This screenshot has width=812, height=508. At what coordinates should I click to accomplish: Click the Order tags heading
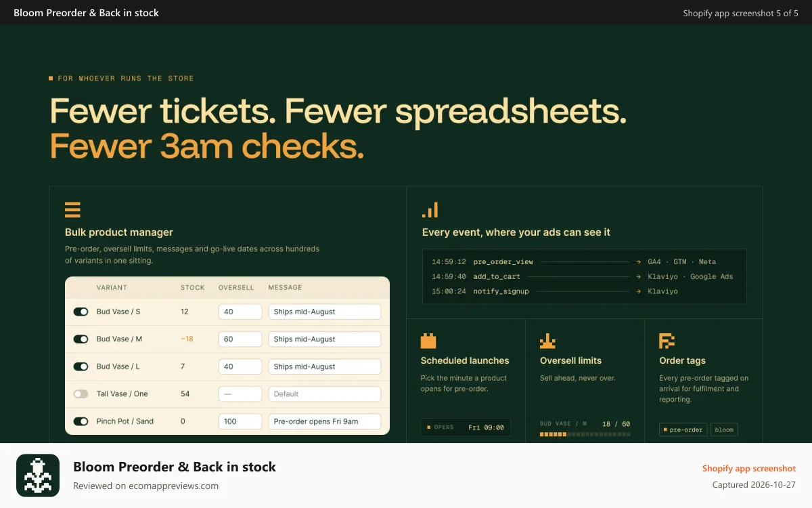(x=682, y=360)
